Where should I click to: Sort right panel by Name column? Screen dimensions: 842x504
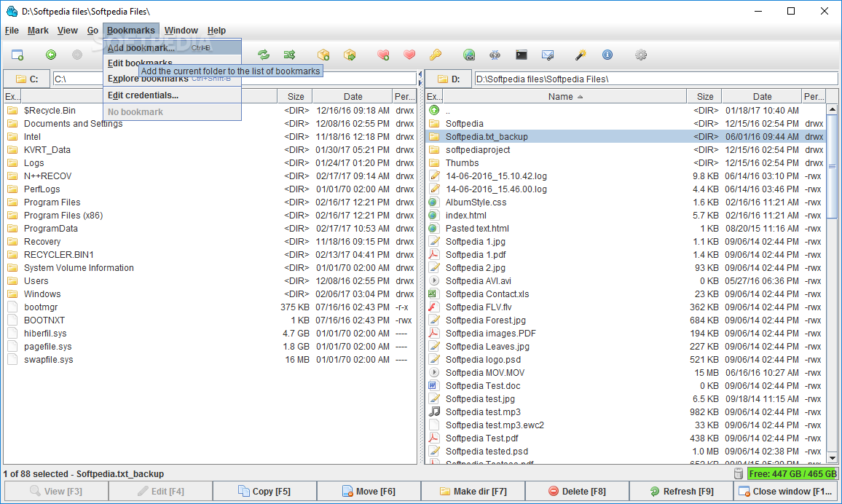pyautogui.click(x=564, y=97)
